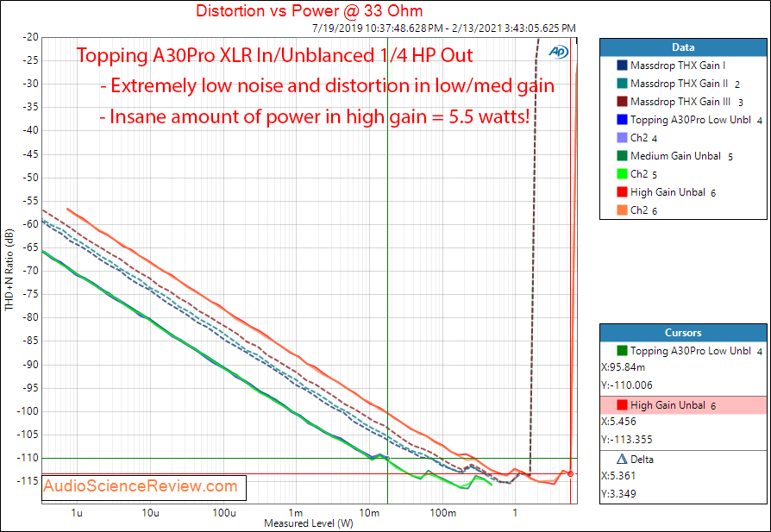Click the orange Ch2 6 swatch

point(622,210)
